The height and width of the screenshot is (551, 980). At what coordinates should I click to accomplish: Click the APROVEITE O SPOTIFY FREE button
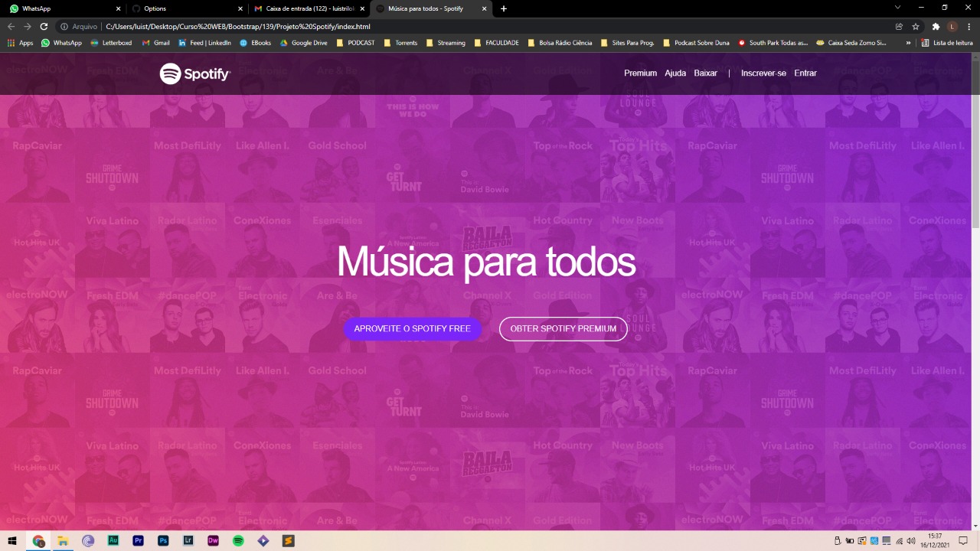click(x=413, y=328)
